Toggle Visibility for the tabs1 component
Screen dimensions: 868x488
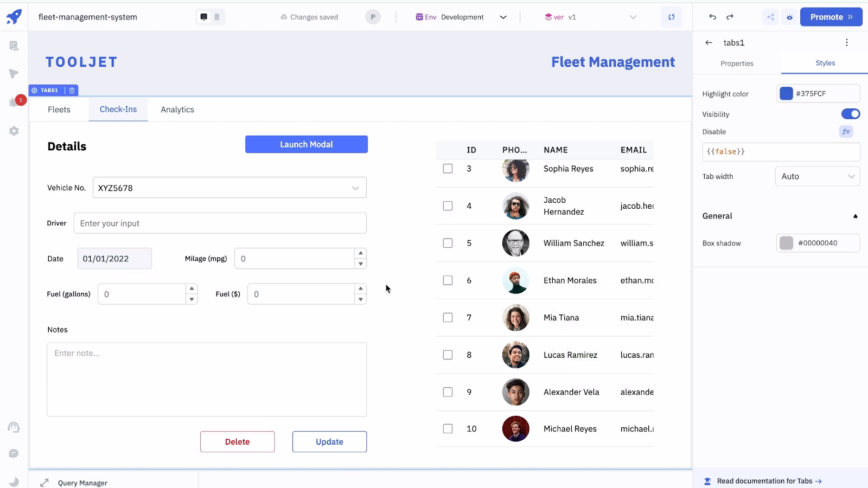point(851,114)
